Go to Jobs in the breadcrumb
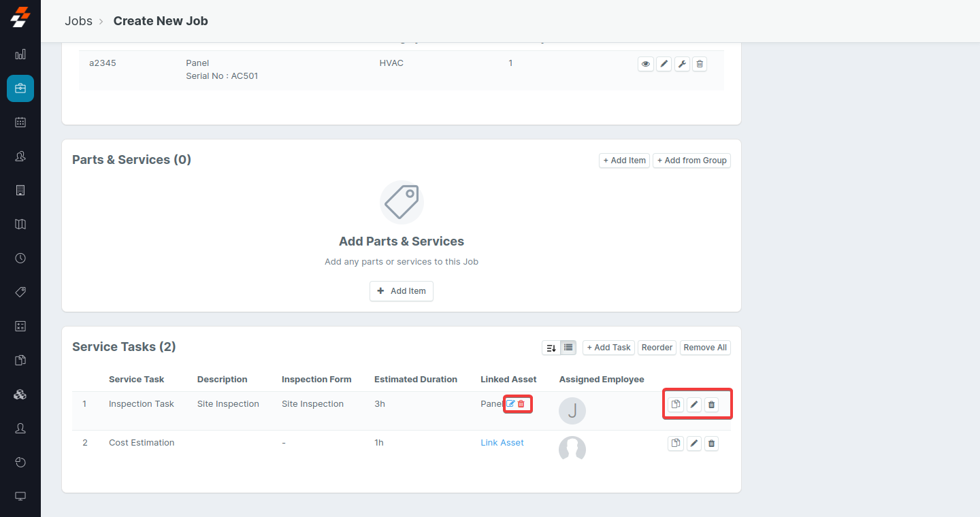 [78, 21]
